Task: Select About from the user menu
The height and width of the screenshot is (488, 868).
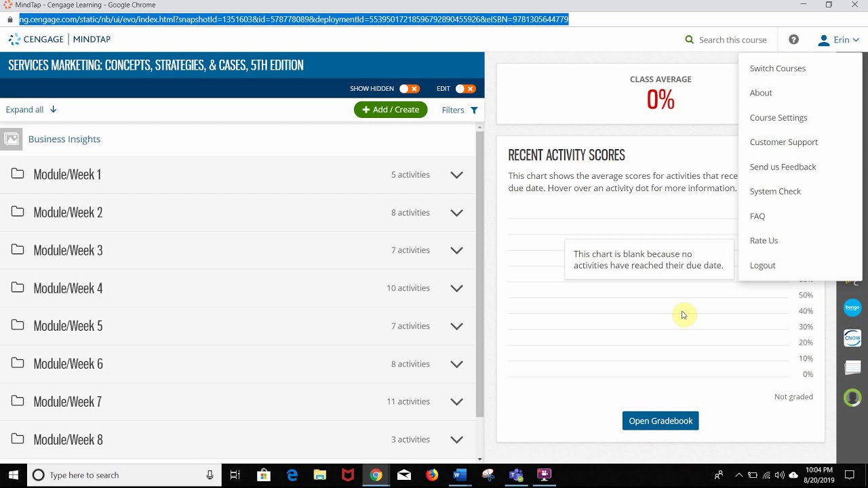Action: 761,93
